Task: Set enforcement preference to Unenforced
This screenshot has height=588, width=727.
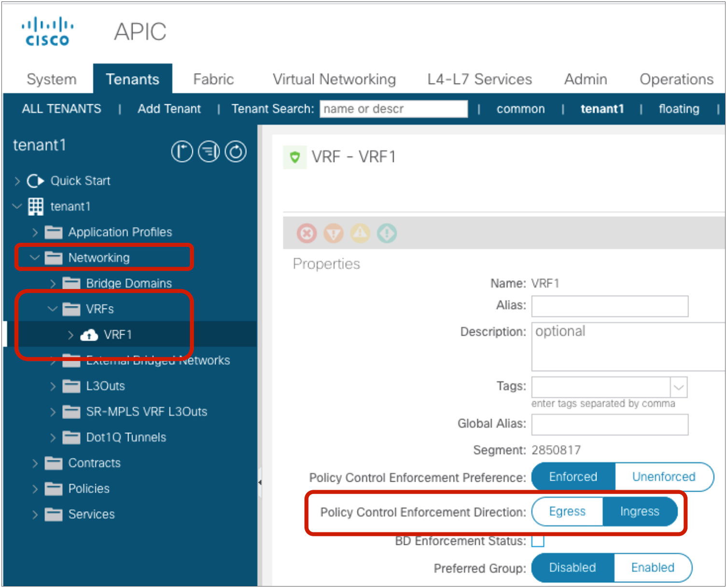Action: (664, 477)
